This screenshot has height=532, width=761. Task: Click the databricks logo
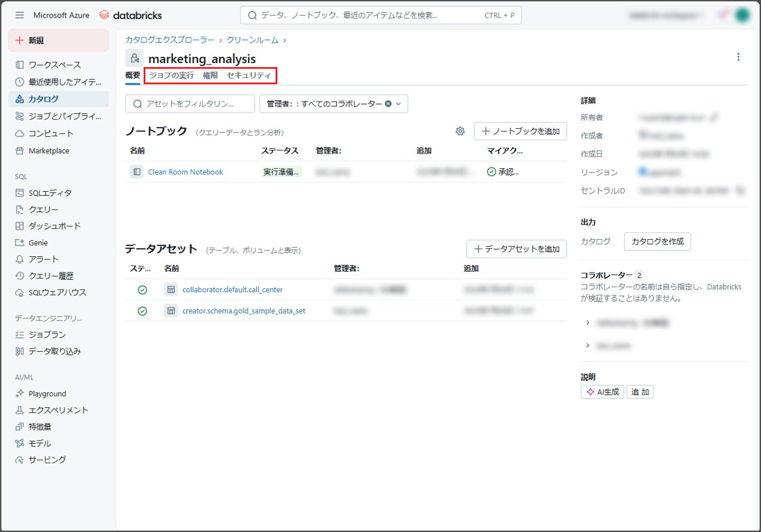(x=131, y=15)
